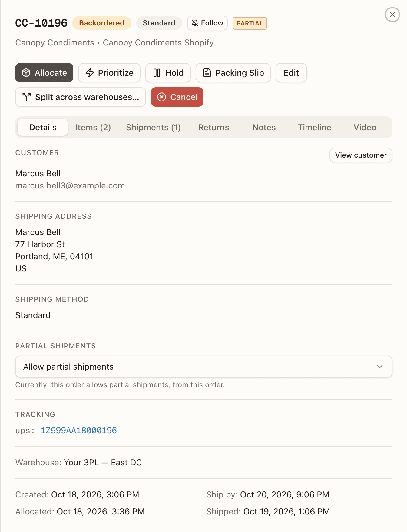Click the Ship by Oct 20 date

tap(285, 494)
